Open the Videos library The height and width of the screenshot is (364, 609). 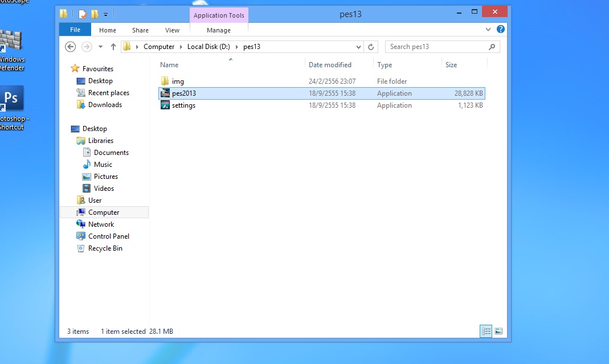104,189
